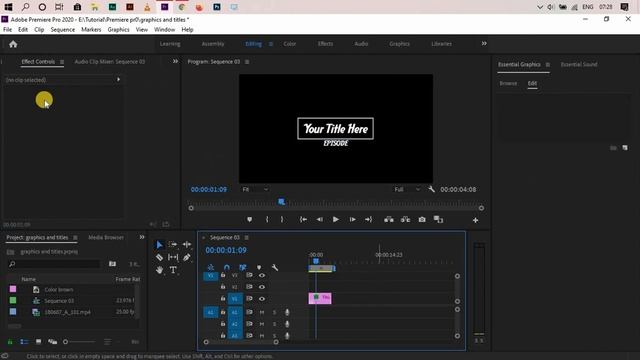Viewport: 640px width, 360px height.
Task: Open the Graphics menu
Action: point(118,29)
